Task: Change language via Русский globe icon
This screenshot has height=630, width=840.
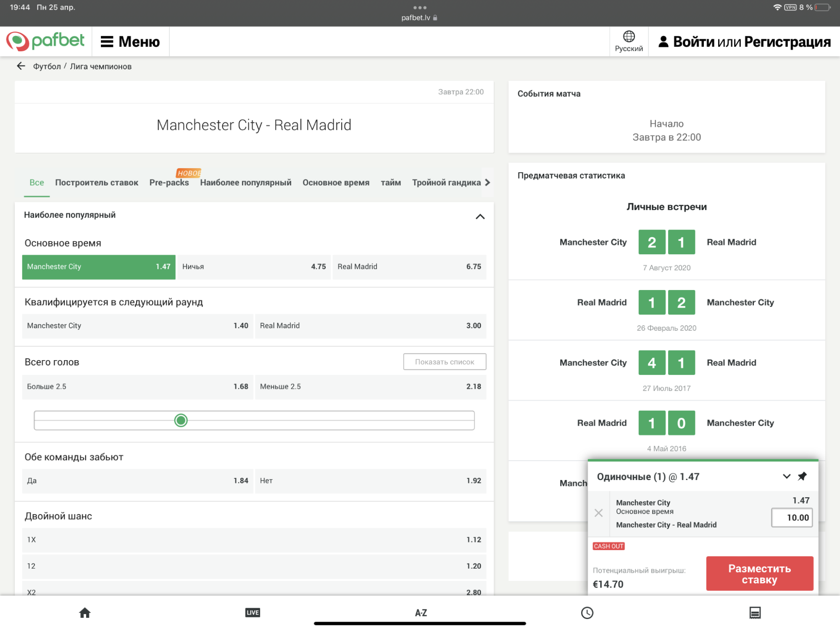Action: [x=629, y=41]
